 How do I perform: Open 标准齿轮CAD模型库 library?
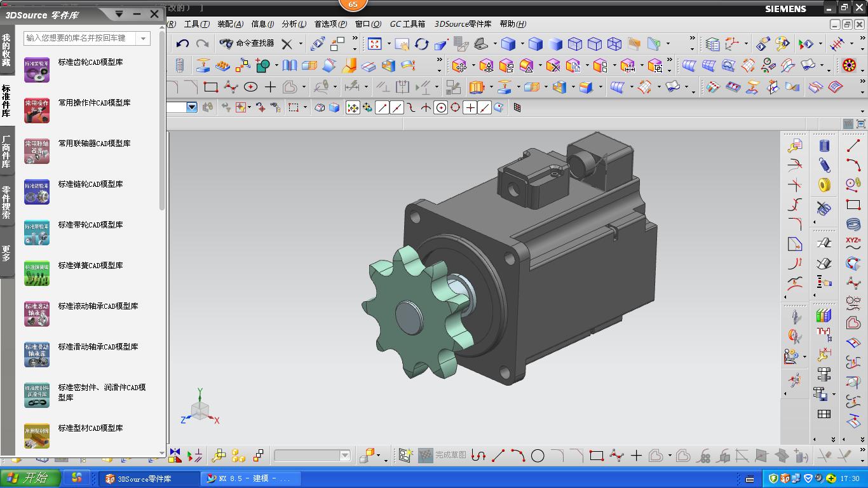coord(91,62)
